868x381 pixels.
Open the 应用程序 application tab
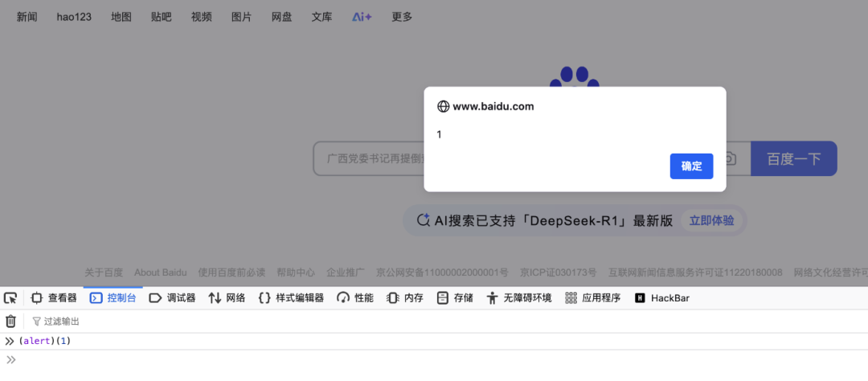pos(593,298)
